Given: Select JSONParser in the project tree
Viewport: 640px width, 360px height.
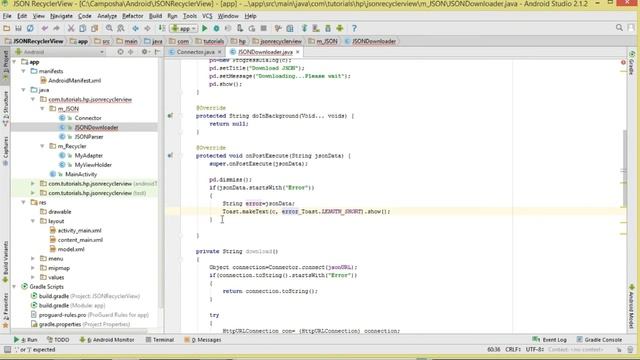Looking at the screenshot, I should tap(89, 137).
